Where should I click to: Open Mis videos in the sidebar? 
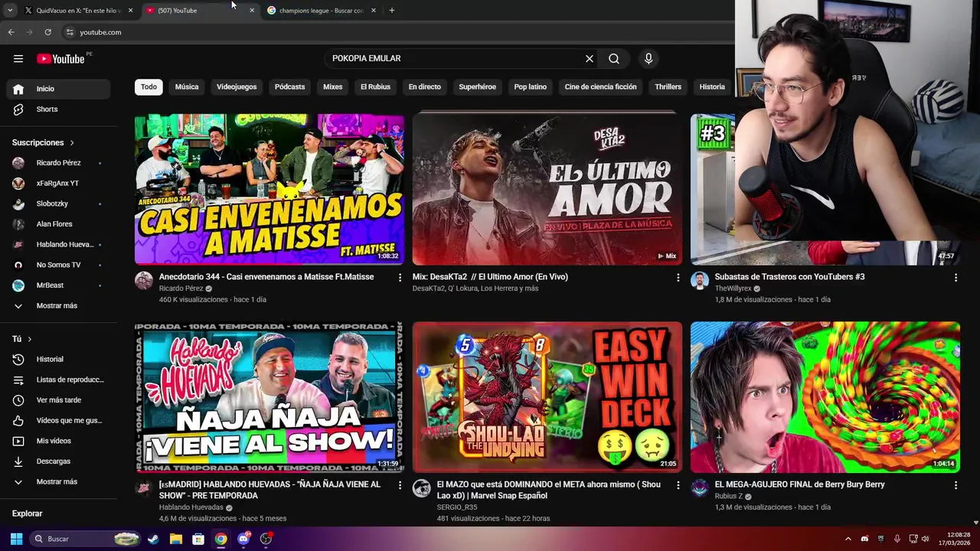point(58,441)
